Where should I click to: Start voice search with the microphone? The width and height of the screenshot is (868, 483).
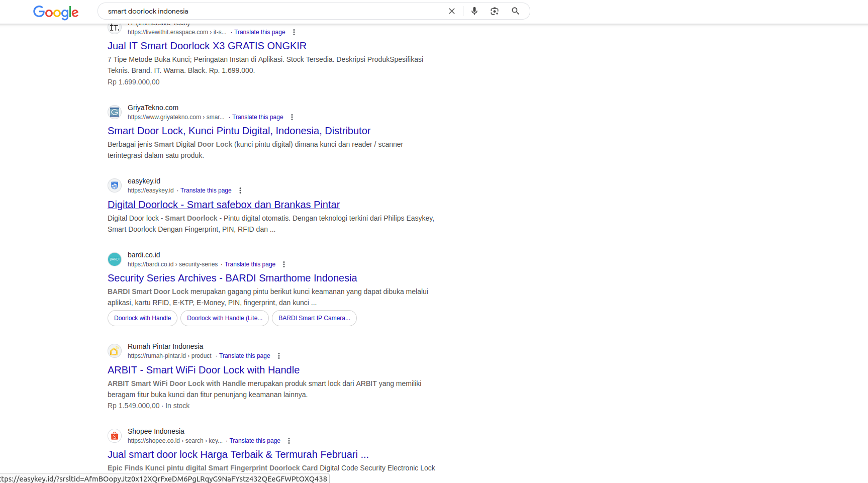(474, 11)
